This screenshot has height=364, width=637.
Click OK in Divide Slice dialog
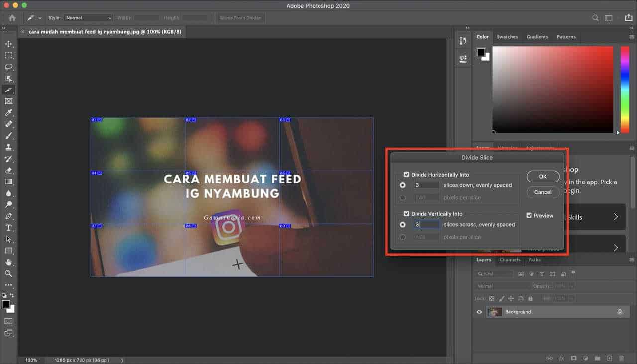click(543, 177)
